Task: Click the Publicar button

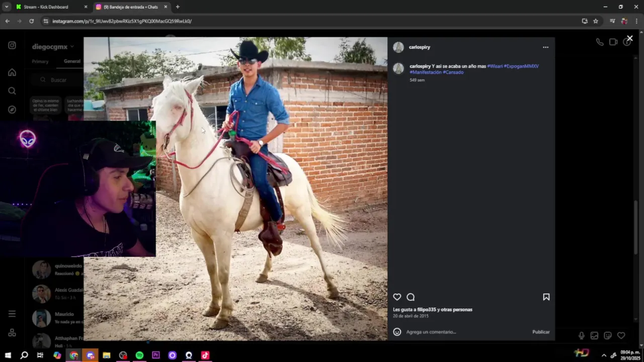Action: coord(541,332)
